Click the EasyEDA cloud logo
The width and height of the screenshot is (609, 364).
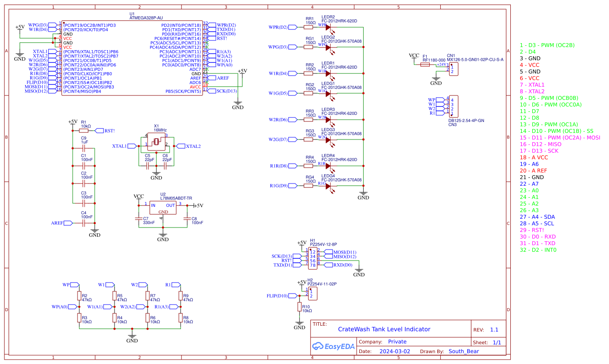tap(319, 346)
